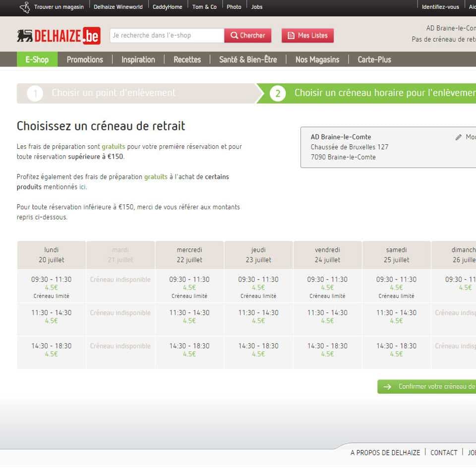Open Tom & Co link
This screenshot has width=476, height=476.
click(x=204, y=7)
